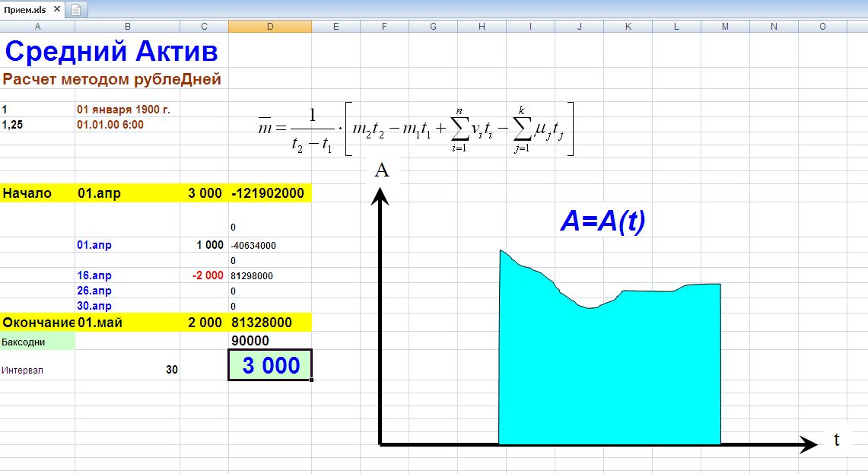Select the 90000 value cell
This screenshot has width=868, height=474.
coord(269,342)
